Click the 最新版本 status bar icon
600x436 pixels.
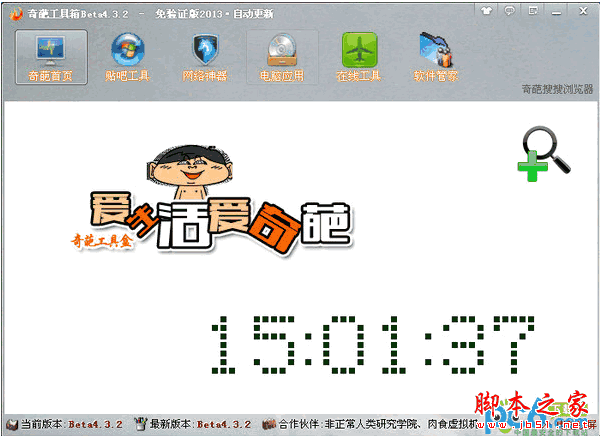(140, 424)
